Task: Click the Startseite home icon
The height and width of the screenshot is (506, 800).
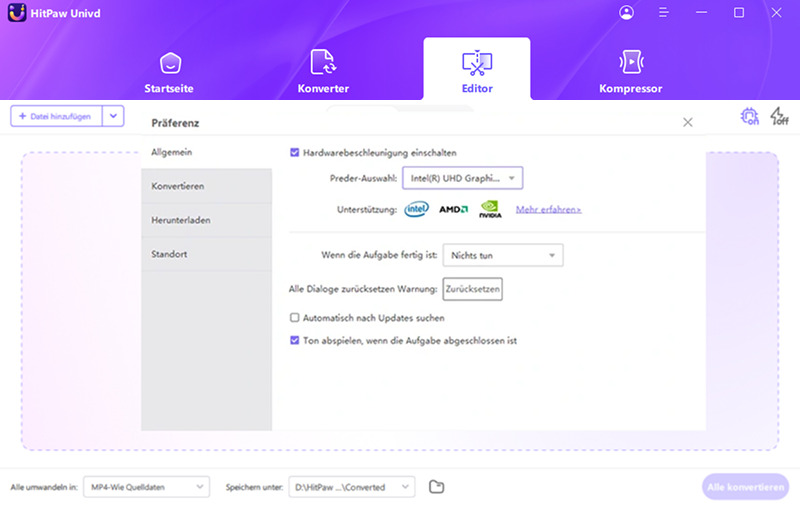Action: (x=169, y=63)
